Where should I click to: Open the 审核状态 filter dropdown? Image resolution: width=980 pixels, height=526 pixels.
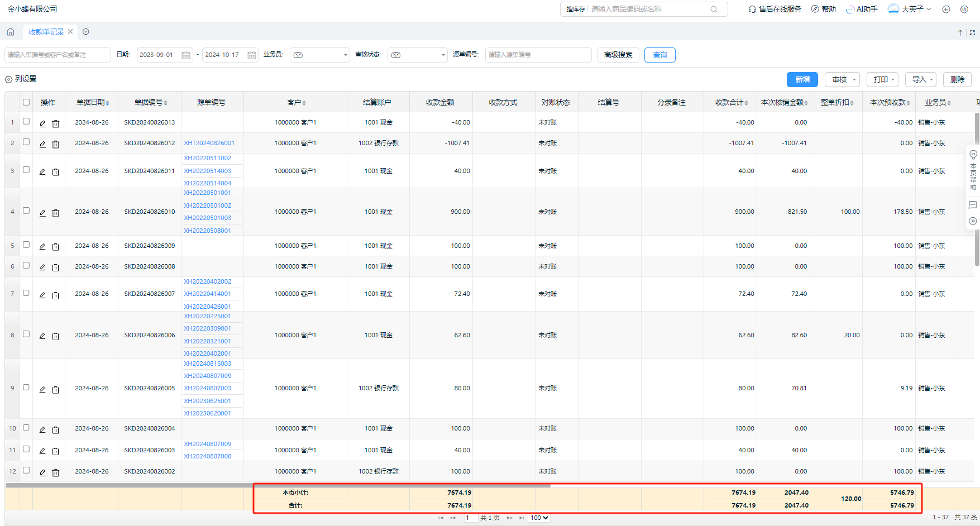[418, 55]
